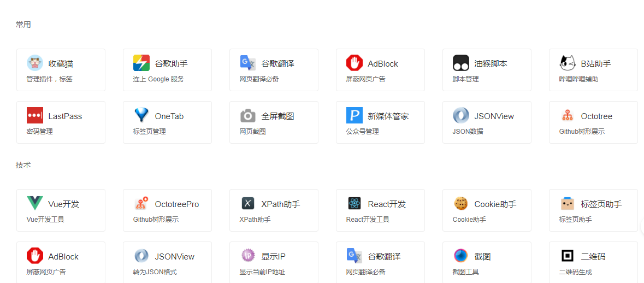Click the green Vue logo icon
This screenshot has height=283, width=644.
[35, 203]
